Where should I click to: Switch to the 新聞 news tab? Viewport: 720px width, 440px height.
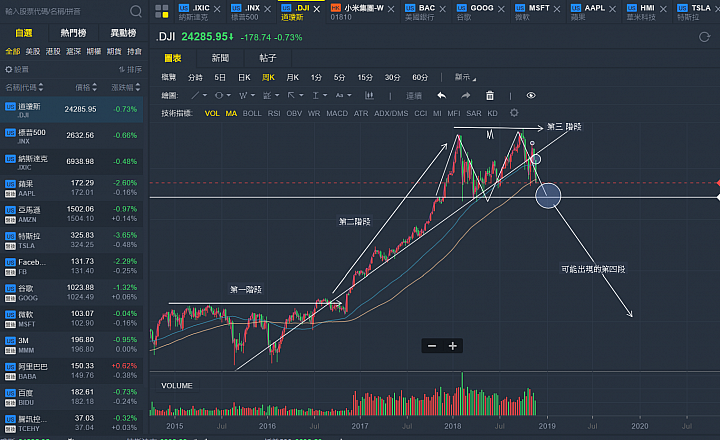(x=220, y=58)
